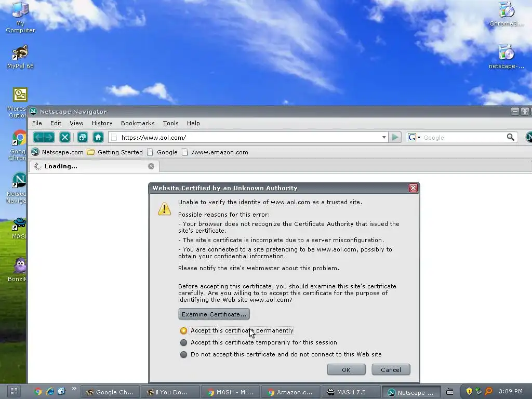532x399 pixels.
Task: Open the My Computer desktop icon
Action: (x=20, y=17)
